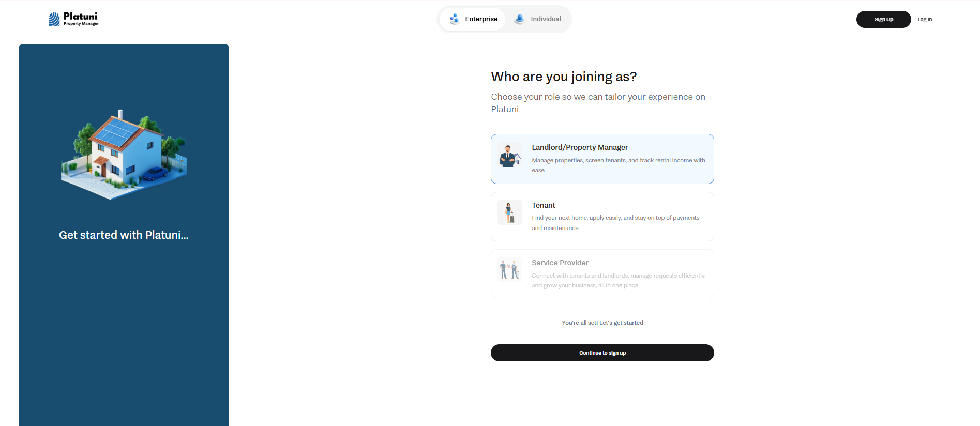The height and width of the screenshot is (426, 980).
Task: Pick the Service Provider role card
Action: coord(602,275)
